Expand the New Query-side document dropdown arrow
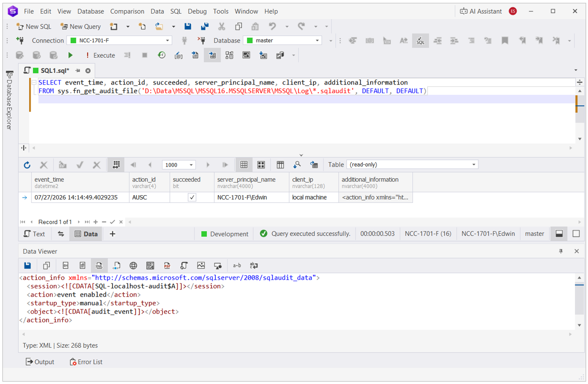 [128, 27]
